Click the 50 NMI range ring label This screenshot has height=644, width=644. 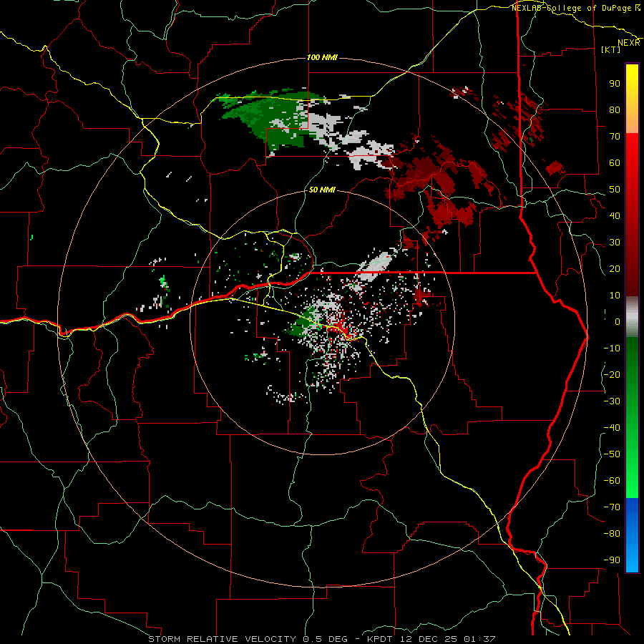(x=322, y=190)
